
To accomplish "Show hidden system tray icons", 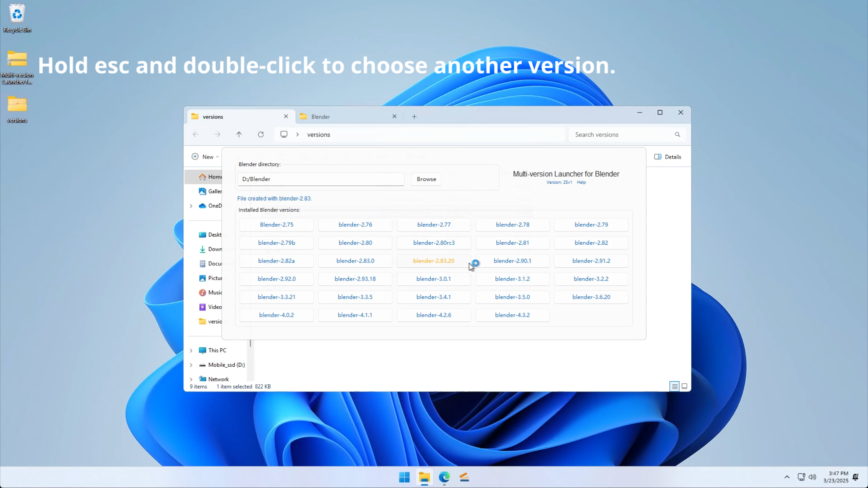I will (x=787, y=477).
